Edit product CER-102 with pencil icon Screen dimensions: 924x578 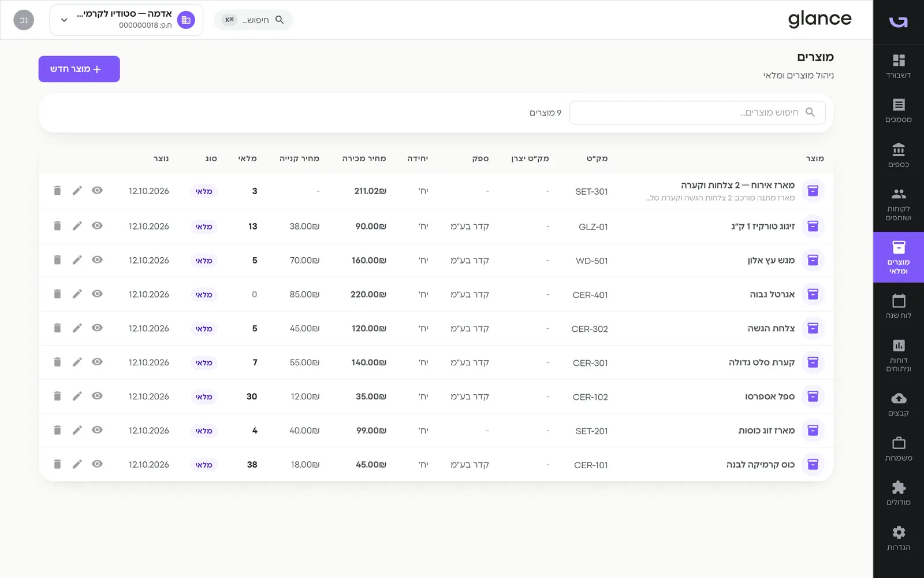click(77, 396)
